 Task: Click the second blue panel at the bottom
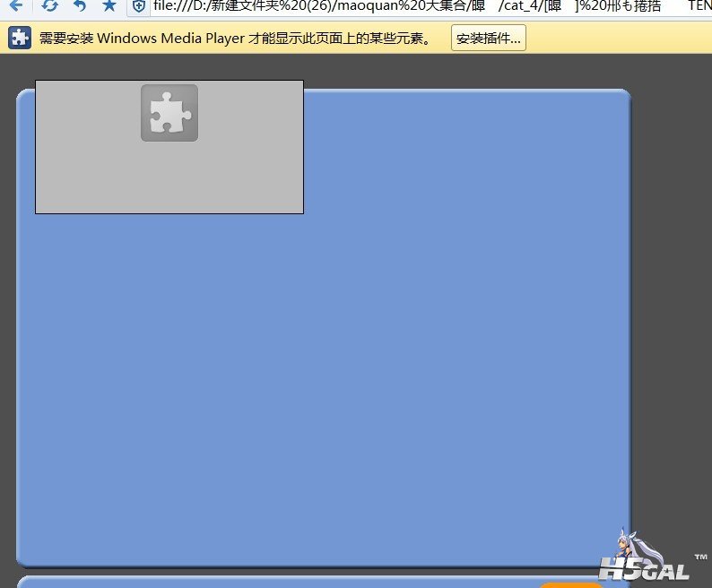(x=269, y=582)
